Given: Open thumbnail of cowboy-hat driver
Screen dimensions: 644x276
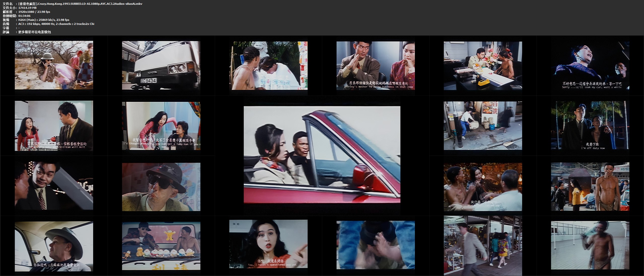Looking at the screenshot, I should pyautogui.click(x=54, y=246).
